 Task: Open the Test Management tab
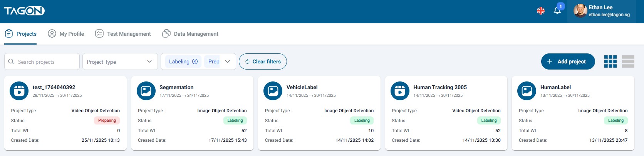[123, 34]
